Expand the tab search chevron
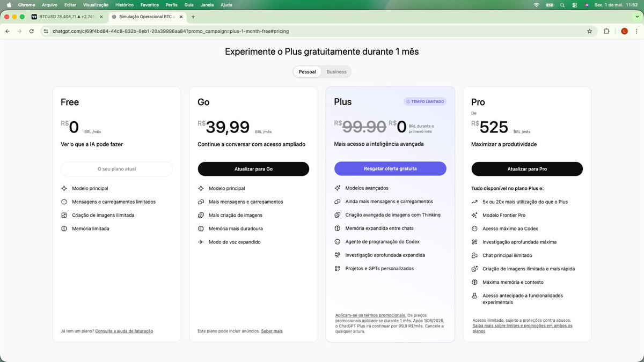644x362 pixels. tap(636, 17)
